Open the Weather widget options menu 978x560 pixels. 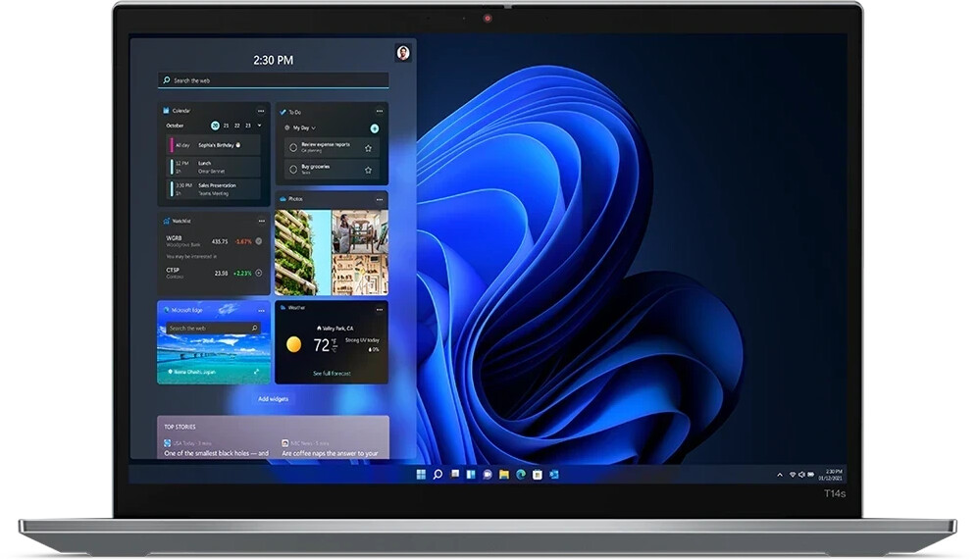point(379,309)
